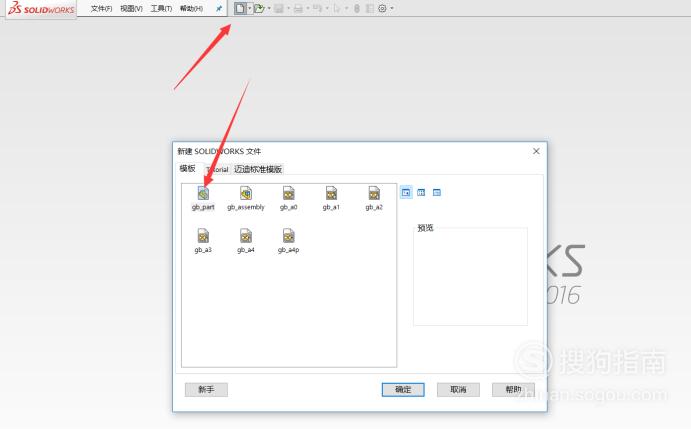Pin the menu bar with the pushpin icon
Image resolution: width=691 pixels, height=429 pixels.
tap(219, 8)
